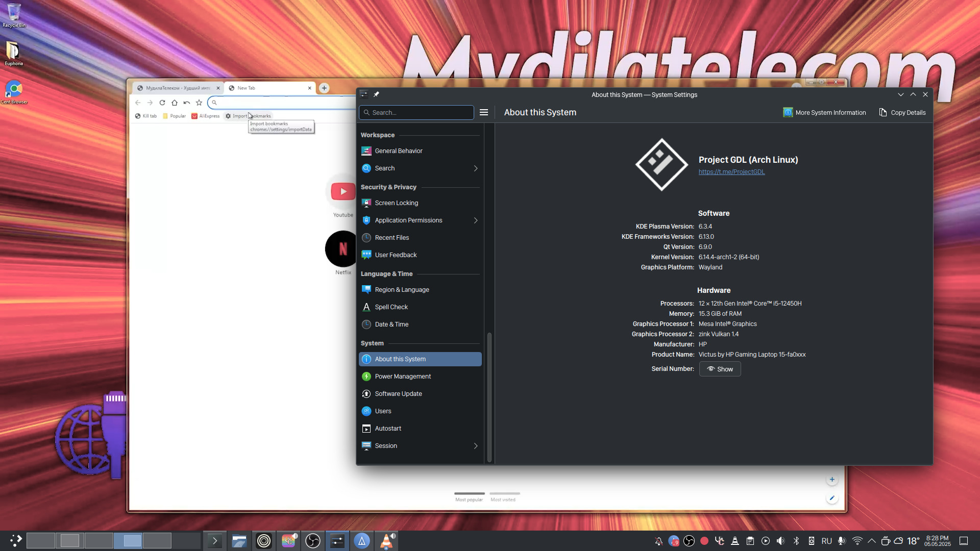Click the Bluetooth tray icon
980x551 pixels.
tap(796, 541)
